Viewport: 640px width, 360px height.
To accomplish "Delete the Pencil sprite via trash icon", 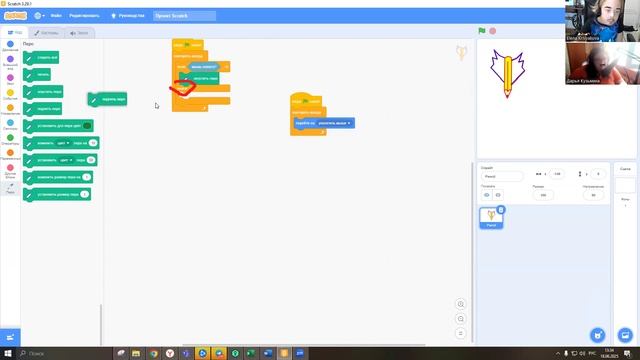I will 501,210.
